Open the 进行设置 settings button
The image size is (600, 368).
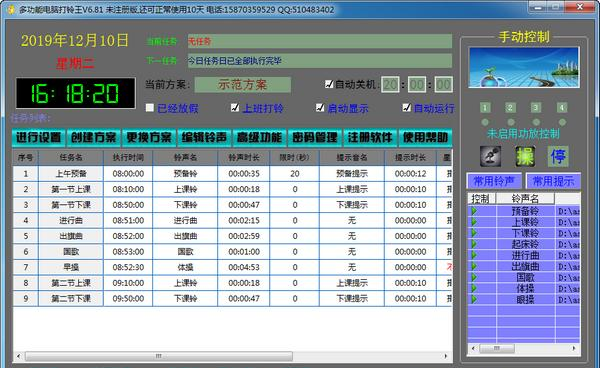(39, 137)
